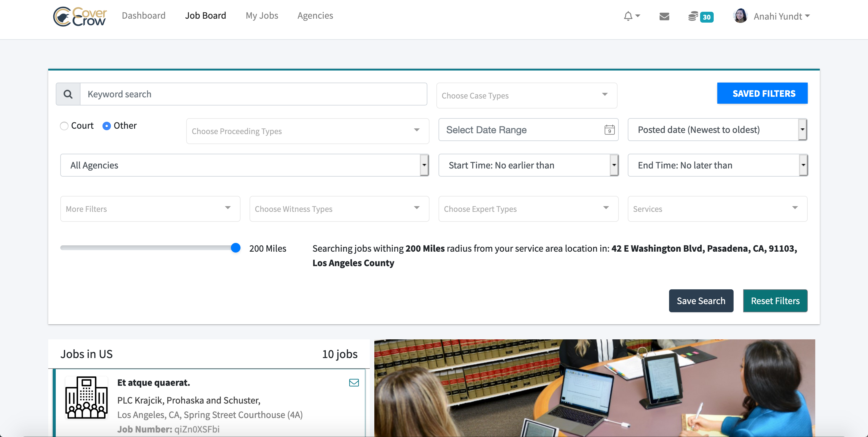This screenshot has width=868, height=437.
Task: Open Choose Witness Types dropdown
Action: coord(339,209)
